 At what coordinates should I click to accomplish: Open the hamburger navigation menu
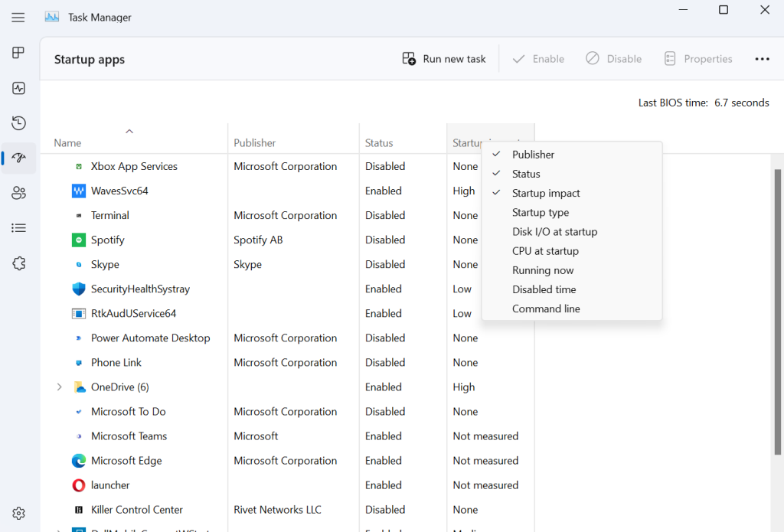18,18
